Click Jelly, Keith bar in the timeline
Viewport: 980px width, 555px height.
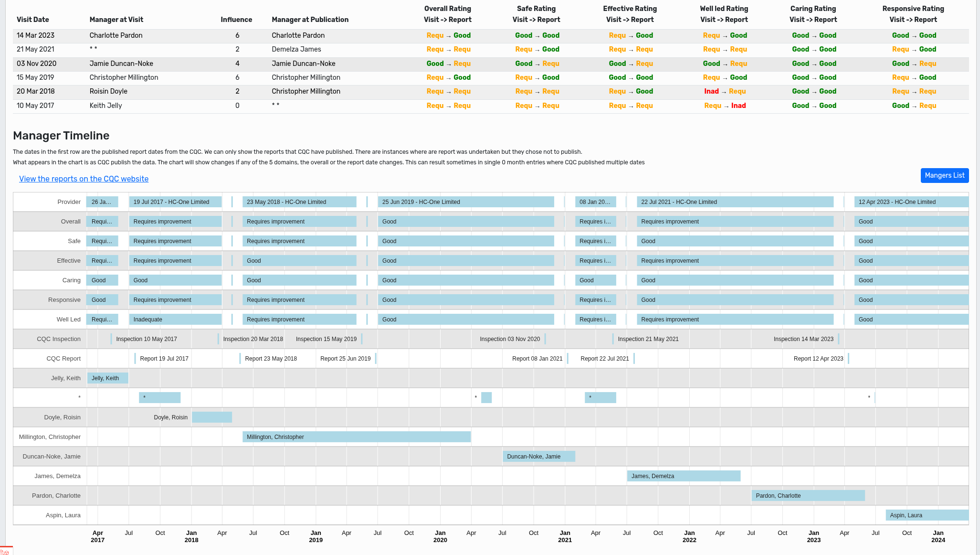pos(107,378)
